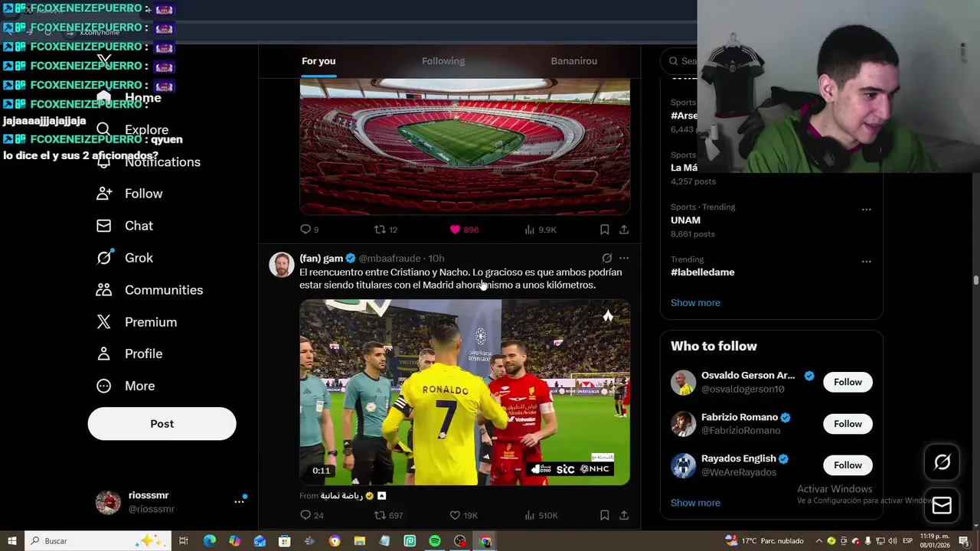
Task: Open more options for UNAM trend
Action: point(866,209)
